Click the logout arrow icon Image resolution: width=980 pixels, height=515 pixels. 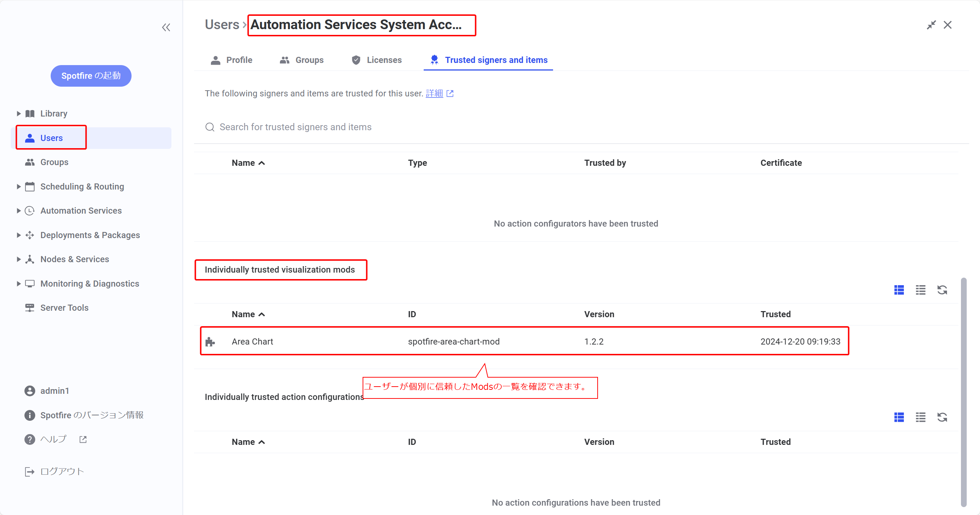(x=30, y=471)
